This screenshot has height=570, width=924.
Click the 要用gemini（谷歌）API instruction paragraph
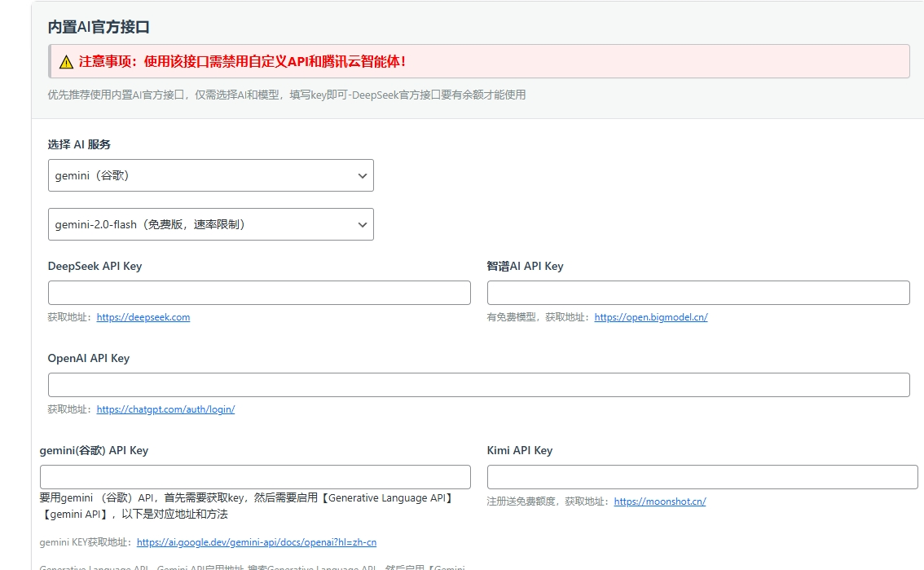pyautogui.click(x=248, y=506)
